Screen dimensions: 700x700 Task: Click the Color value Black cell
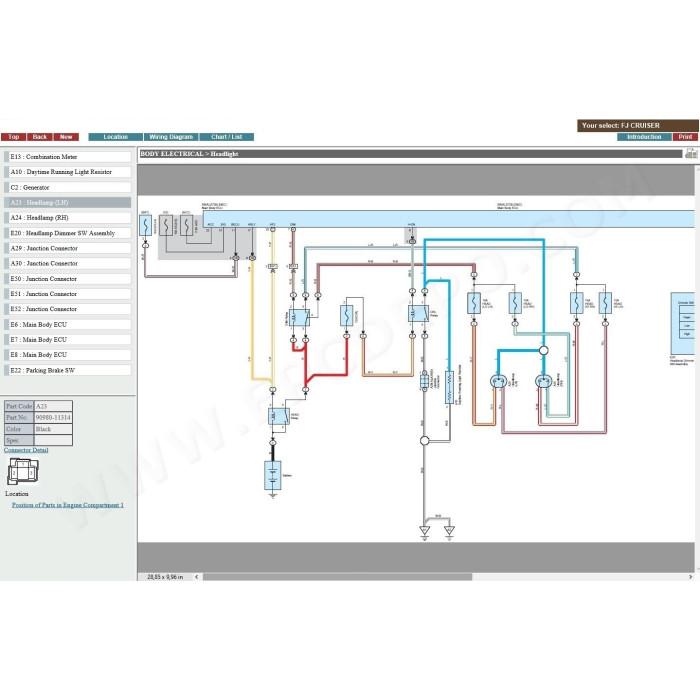point(53,429)
